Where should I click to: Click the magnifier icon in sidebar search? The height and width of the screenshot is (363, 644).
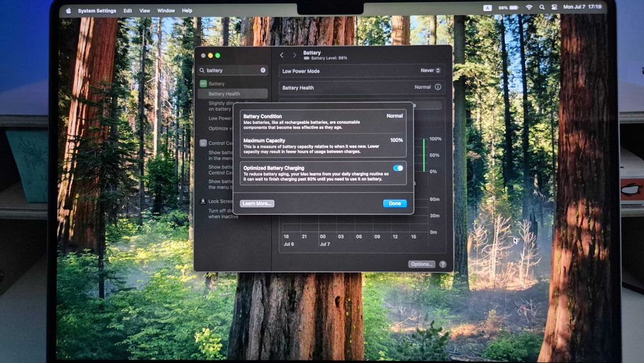point(202,71)
